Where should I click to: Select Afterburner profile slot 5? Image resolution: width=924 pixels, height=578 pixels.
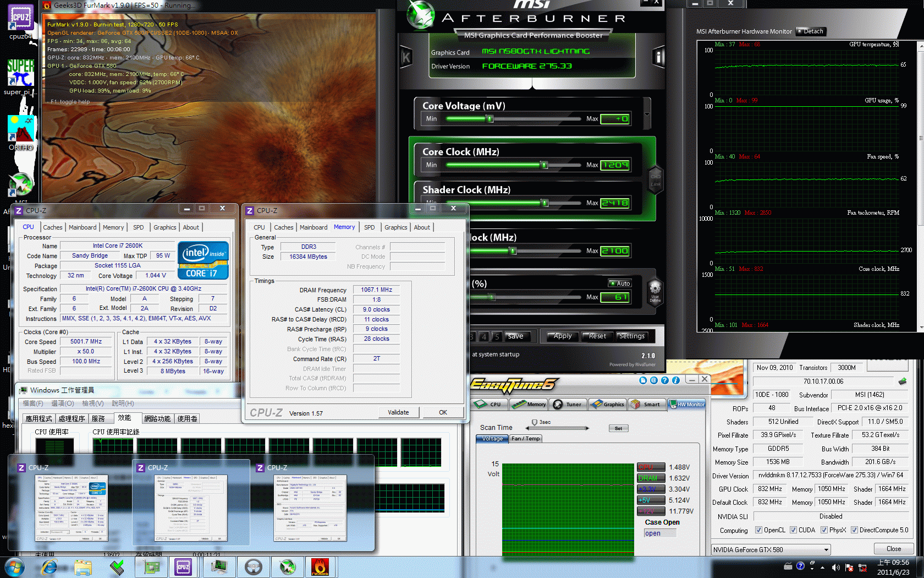496,336
